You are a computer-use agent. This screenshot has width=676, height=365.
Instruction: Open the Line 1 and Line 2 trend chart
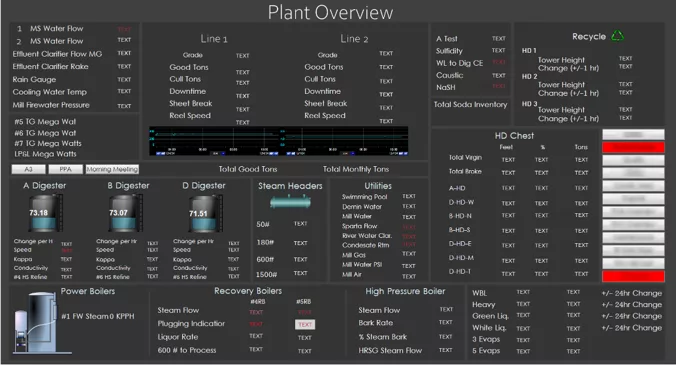coord(279,141)
